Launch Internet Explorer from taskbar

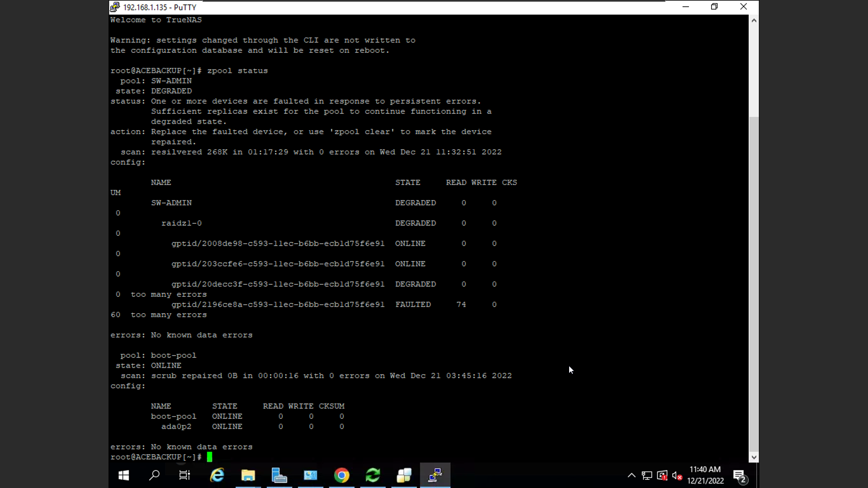tap(217, 475)
